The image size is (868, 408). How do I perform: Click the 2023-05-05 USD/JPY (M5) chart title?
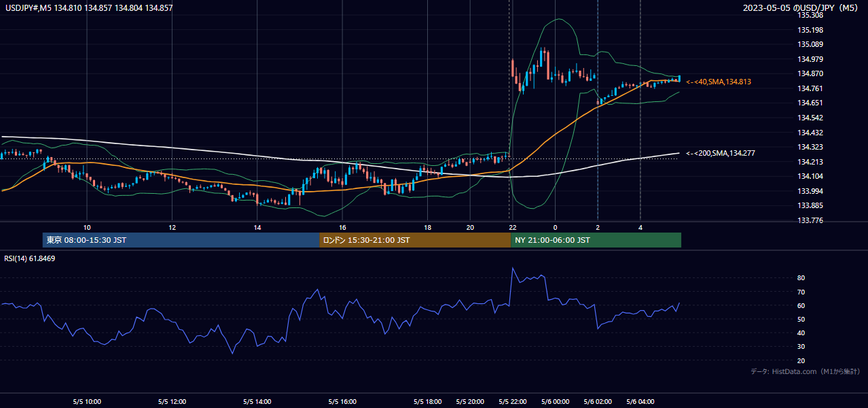[801, 8]
